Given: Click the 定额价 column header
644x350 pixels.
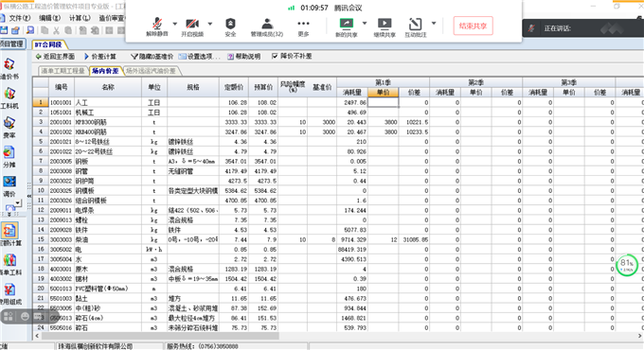Looking at the screenshot, I should coord(234,87).
